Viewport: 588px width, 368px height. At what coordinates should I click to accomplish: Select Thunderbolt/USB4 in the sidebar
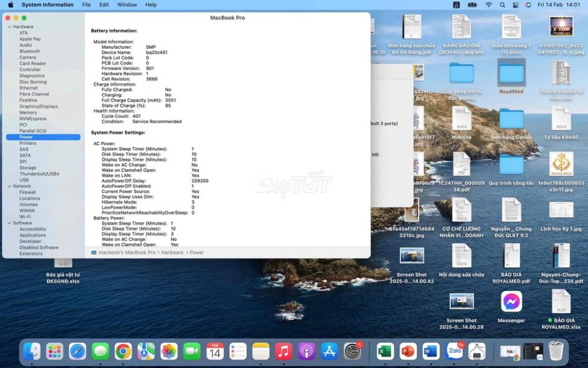[x=39, y=174]
